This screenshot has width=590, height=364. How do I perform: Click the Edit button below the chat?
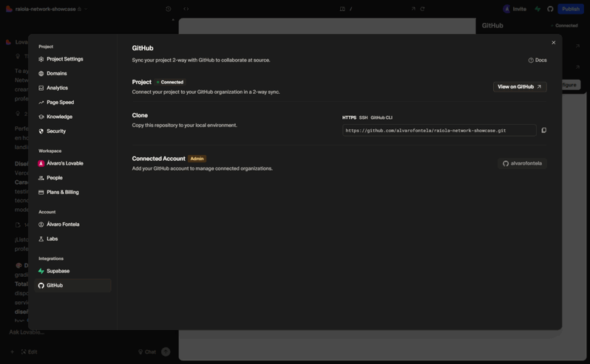click(29, 352)
